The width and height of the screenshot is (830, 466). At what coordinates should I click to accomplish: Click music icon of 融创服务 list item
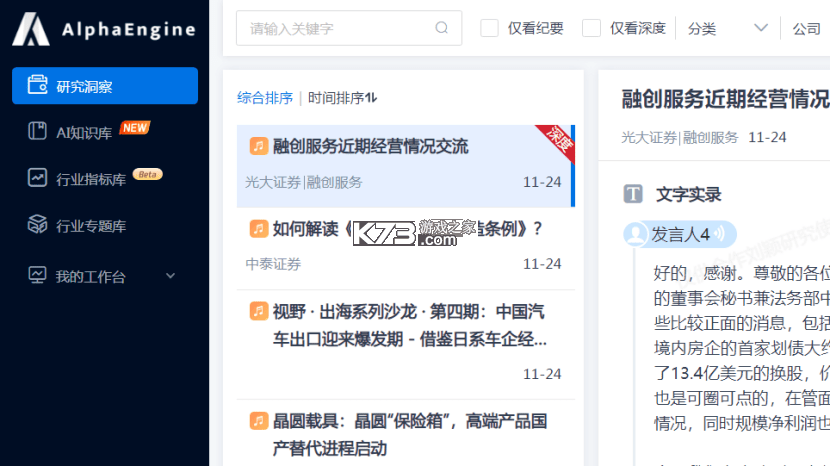(258, 146)
